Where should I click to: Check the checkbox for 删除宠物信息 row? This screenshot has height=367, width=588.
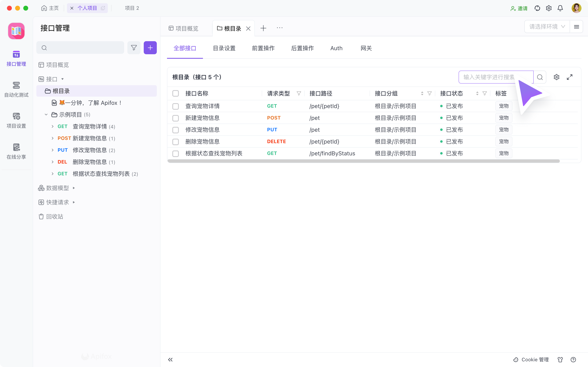pos(176,141)
